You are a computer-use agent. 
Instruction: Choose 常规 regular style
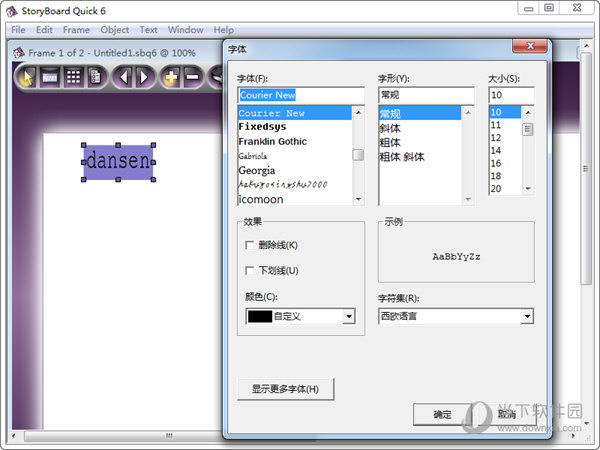click(x=420, y=113)
